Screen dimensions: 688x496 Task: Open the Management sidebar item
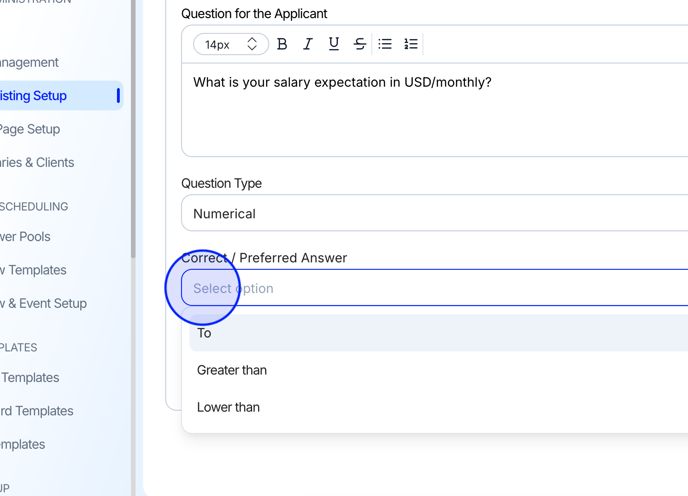pyautogui.click(x=30, y=62)
